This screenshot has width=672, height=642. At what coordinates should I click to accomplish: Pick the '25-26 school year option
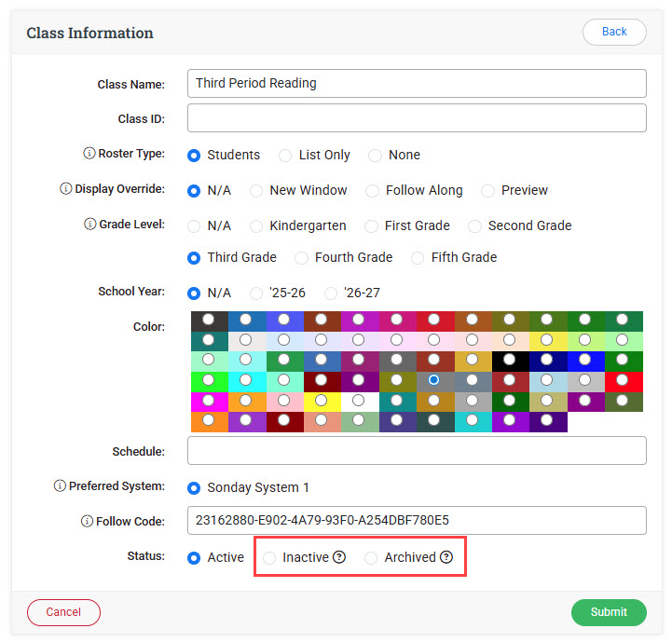point(257,293)
